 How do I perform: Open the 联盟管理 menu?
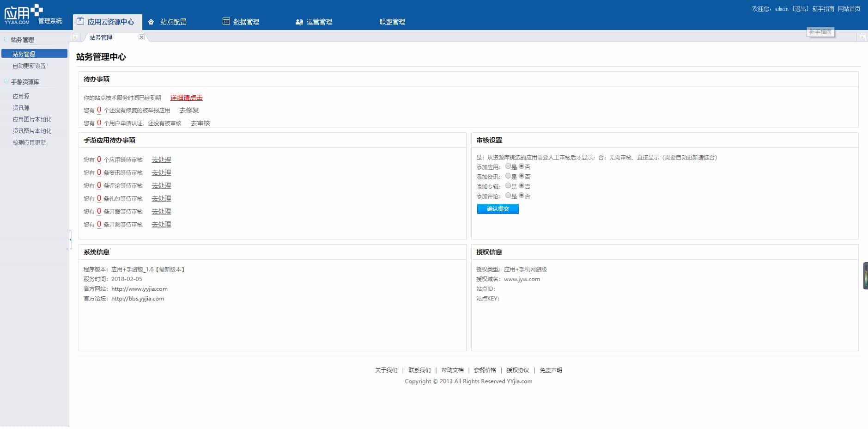point(392,22)
